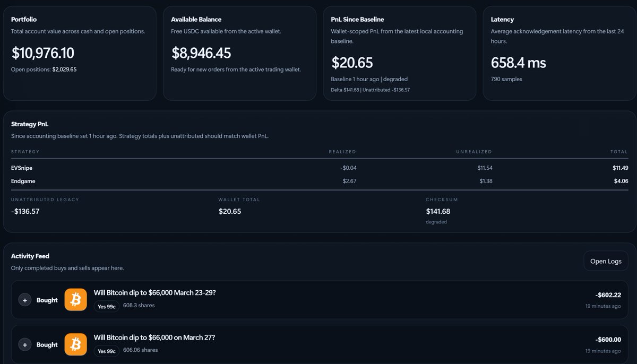
Task: Click 'Bought' label on March 27 trade
Action: click(47, 345)
